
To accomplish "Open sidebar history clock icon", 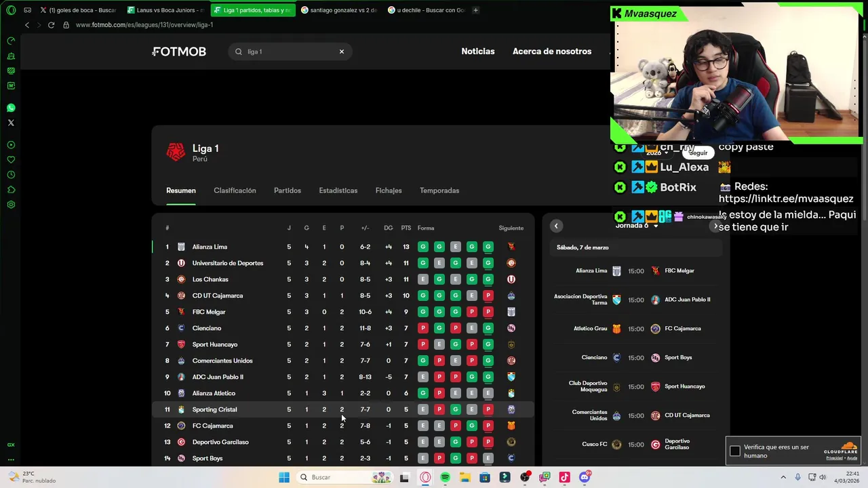I will [11, 175].
